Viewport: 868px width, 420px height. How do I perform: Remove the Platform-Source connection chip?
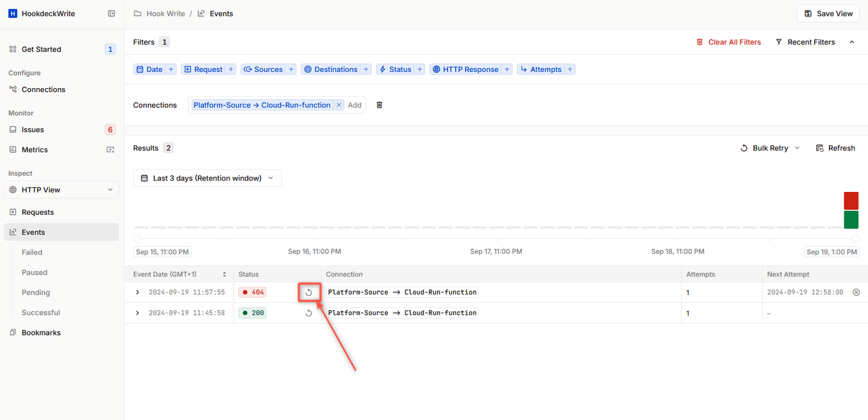[x=339, y=104]
